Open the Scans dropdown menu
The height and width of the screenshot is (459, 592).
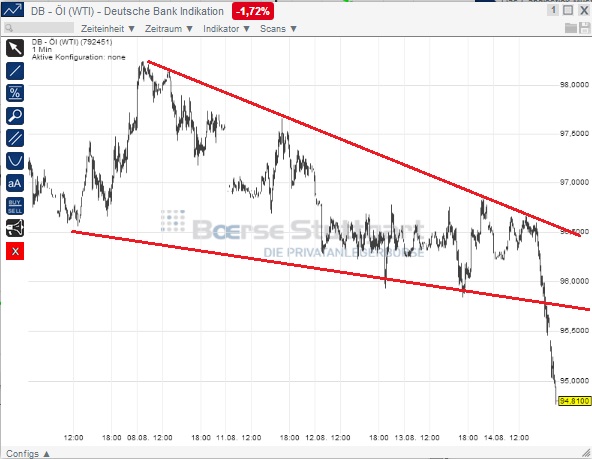[x=278, y=29]
